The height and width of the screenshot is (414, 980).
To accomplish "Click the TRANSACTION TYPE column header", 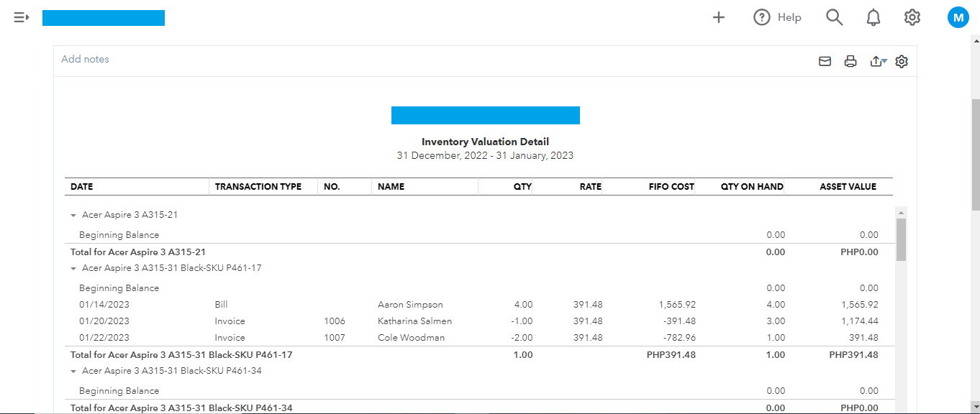I will [258, 187].
